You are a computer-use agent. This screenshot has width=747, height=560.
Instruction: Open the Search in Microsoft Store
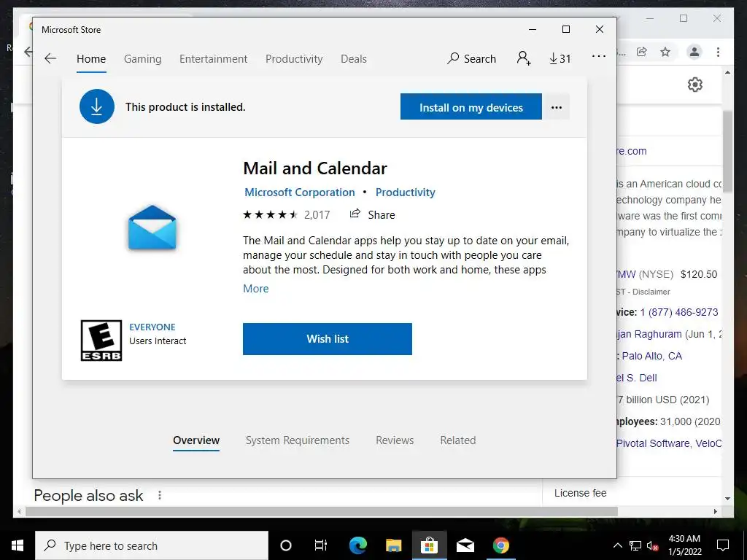(x=472, y=58)
